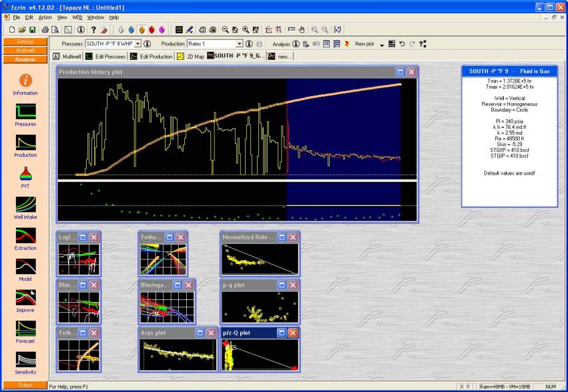Click the Settings section button
The width and height of the screenshot is (568, 392).
(x=25, y=41)
